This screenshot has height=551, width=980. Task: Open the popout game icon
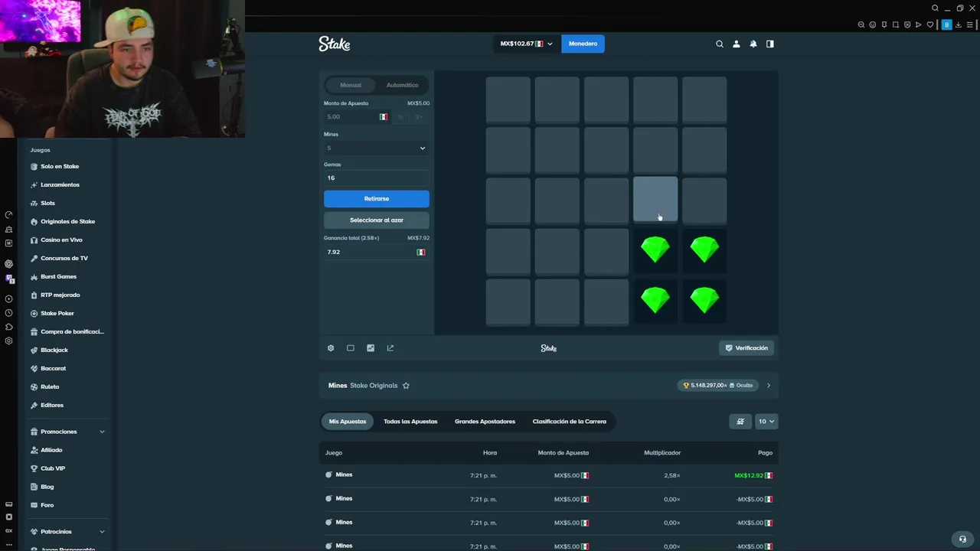click(390, 348)
